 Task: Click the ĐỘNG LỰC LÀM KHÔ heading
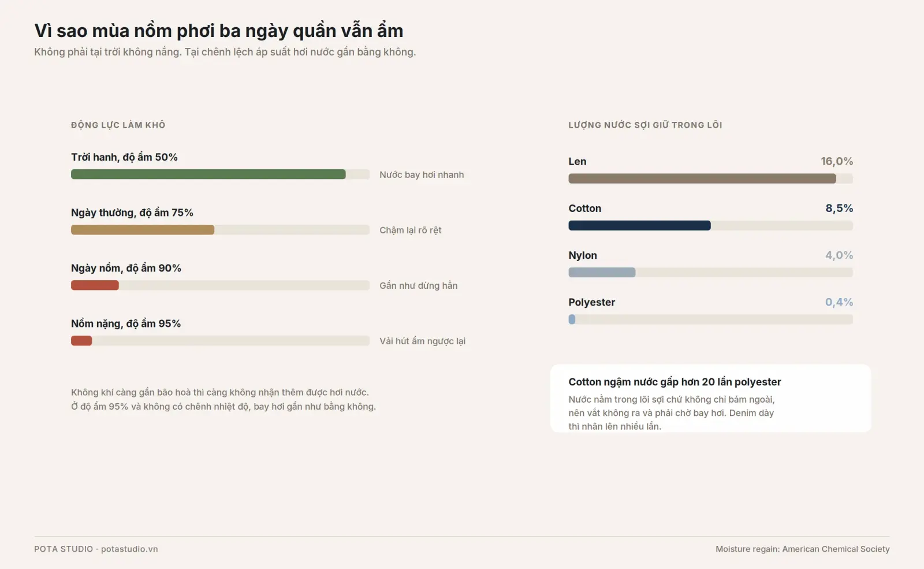118,125
